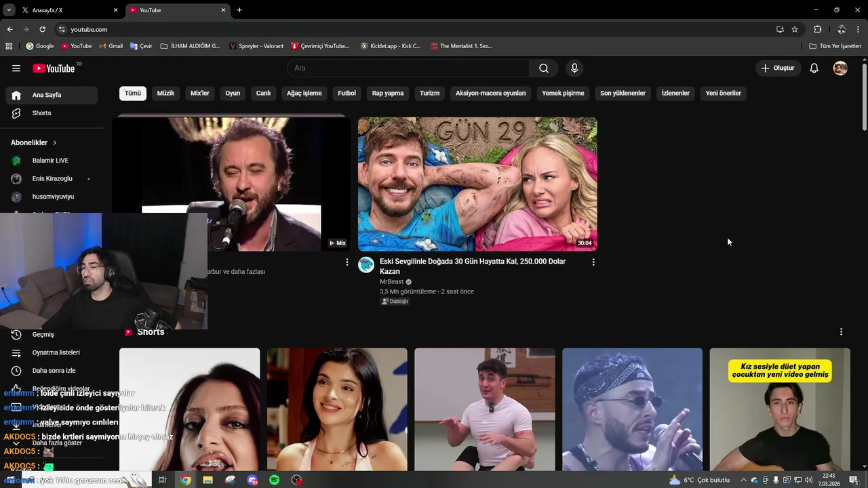Open husamviyuviyu subscription channel

(52, 197)
